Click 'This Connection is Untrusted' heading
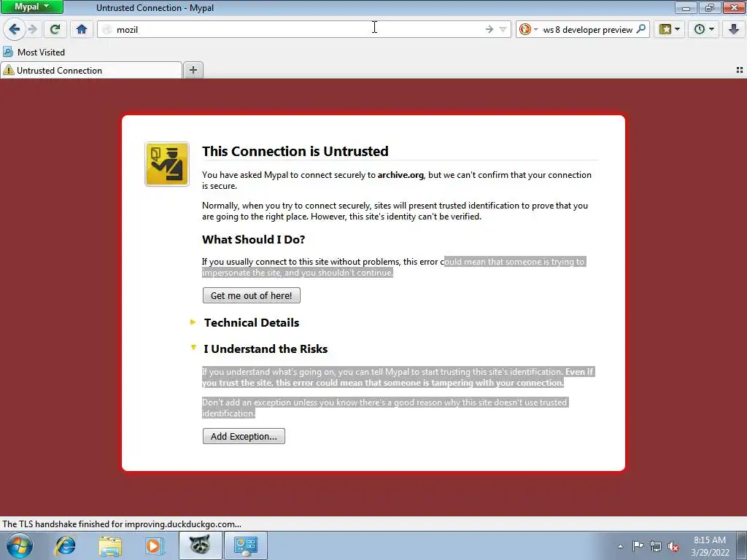The height and width of the screenshot is (560, 747). click(x=295, y=151)
